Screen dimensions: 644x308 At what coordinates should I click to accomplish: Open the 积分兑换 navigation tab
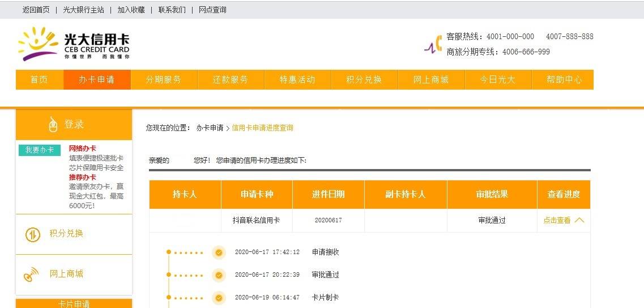(364, 79)
